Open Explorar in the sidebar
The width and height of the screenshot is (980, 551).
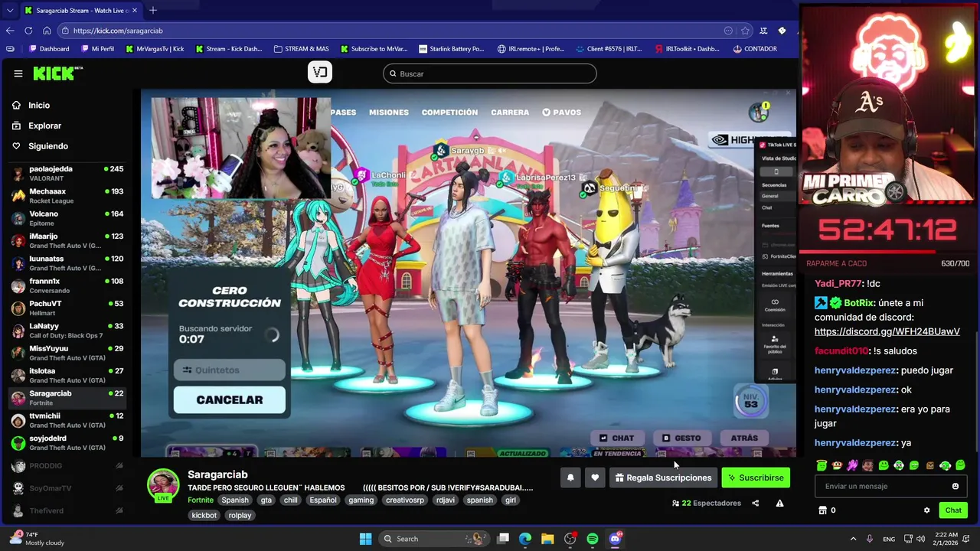pyautogui.click(x=44, y=126)
